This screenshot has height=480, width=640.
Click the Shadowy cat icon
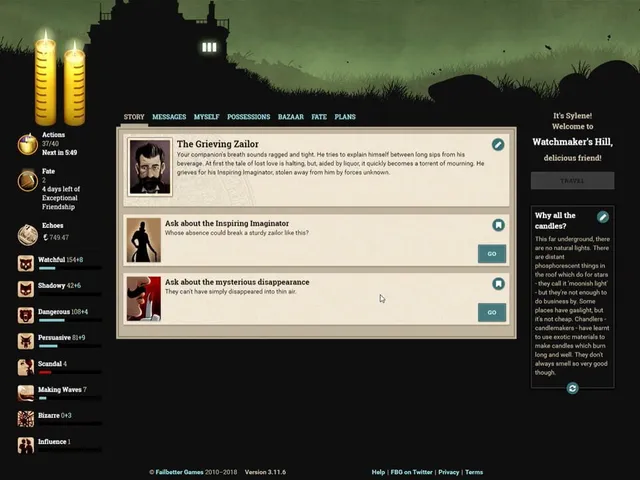pos(26,289)
